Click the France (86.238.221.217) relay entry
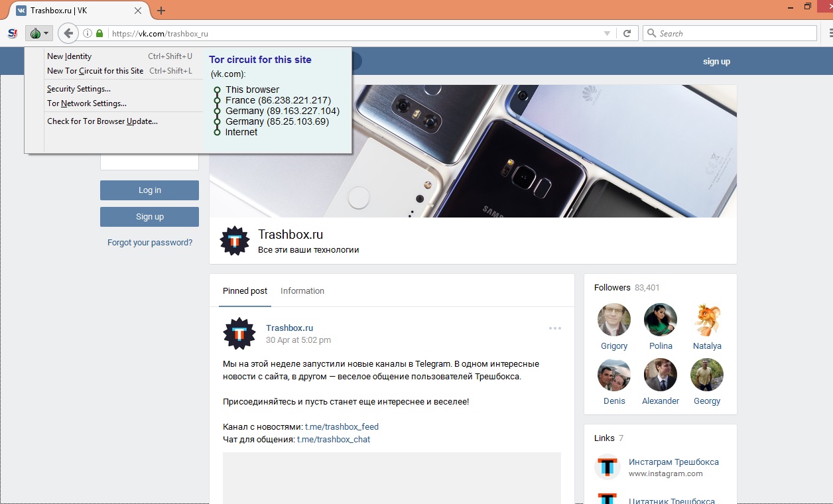This screenshot has width=833, height=504. pos(278,100)
